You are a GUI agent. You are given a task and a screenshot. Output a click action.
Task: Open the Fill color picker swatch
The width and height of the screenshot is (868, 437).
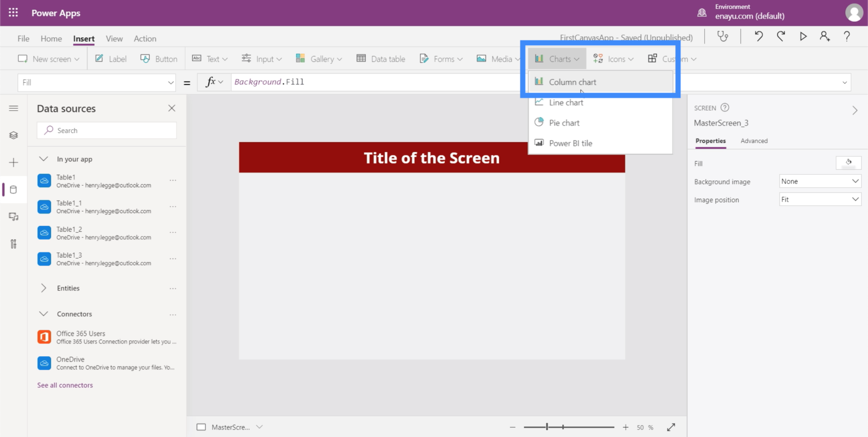(x=848, y=163)
